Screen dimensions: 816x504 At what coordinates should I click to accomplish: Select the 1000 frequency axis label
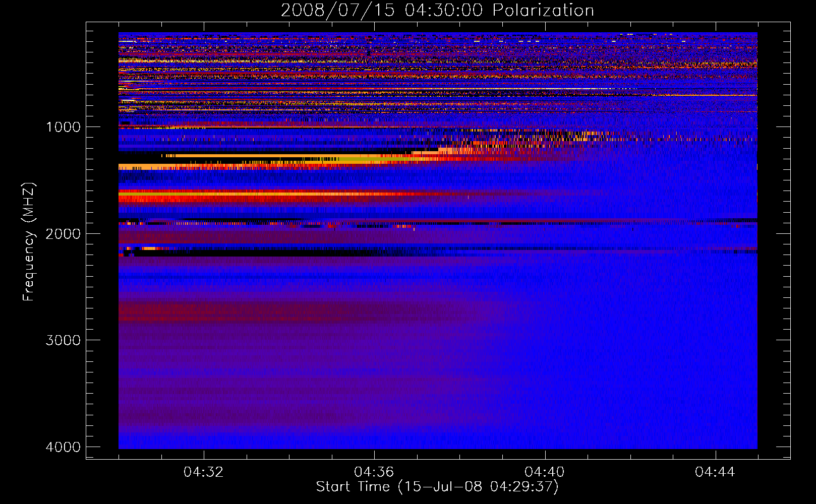tap(63, 127)
